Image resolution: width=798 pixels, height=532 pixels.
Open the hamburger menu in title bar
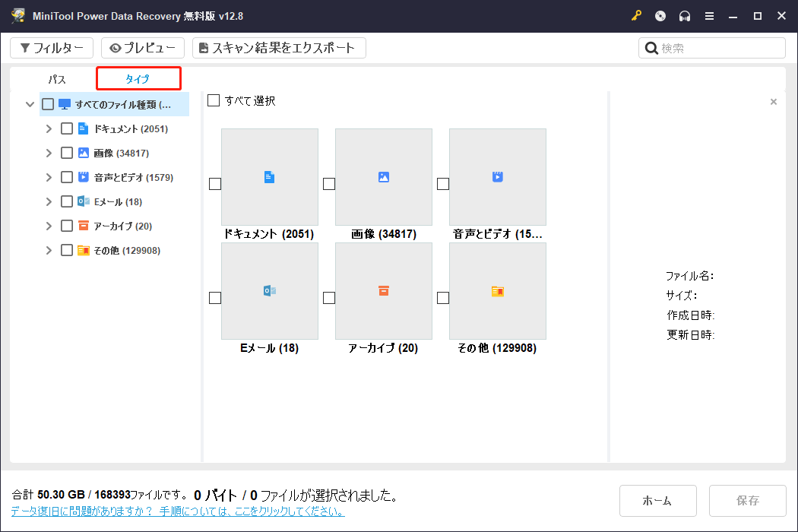(709, 15)
